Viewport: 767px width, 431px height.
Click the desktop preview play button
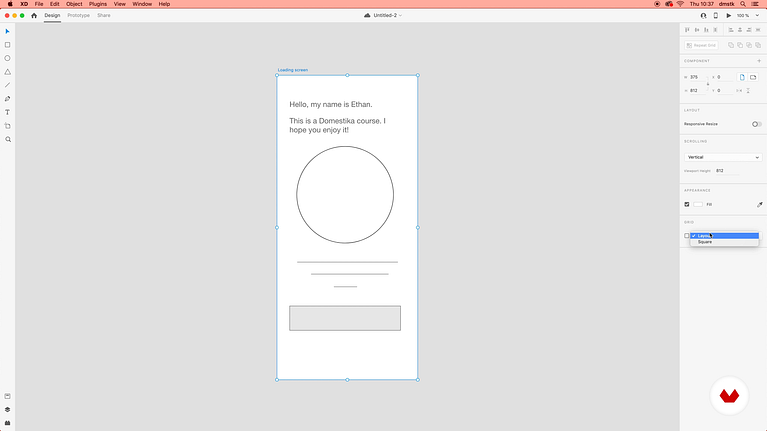point(728,16)
